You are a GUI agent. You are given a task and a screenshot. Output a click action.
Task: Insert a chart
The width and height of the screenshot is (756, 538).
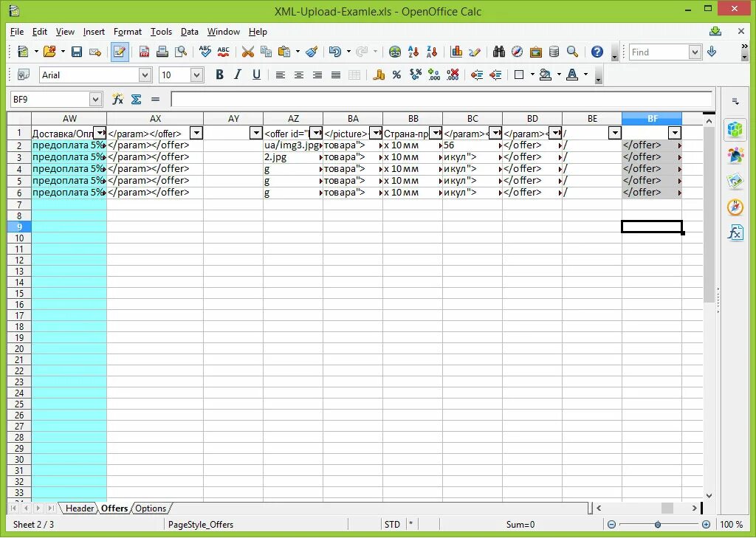pos(456,52)
